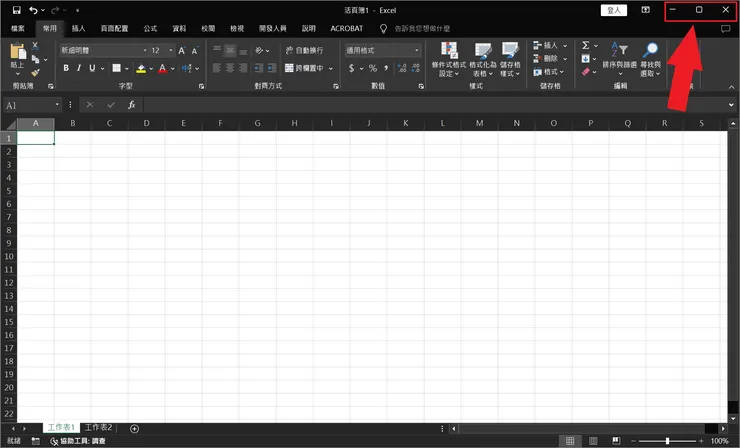This screenshot has height=448, width=740.
Task: Select the Format Painter brush icon
Action: pos(35,72)
